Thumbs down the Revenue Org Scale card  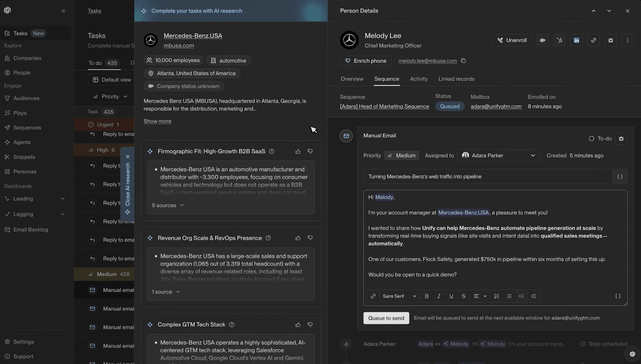[x=310, y=238]
